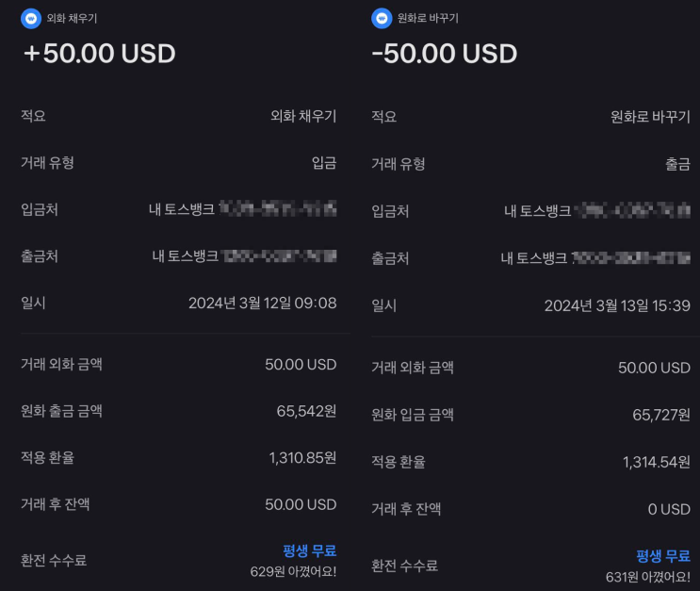Select the 65,542원 withdrawal amount
The width and height of the screenshot is (700, 591).
302,411
